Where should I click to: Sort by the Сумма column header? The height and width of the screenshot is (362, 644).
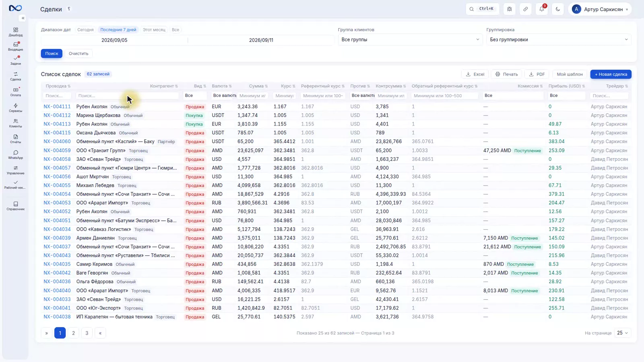tap(258, 86)
